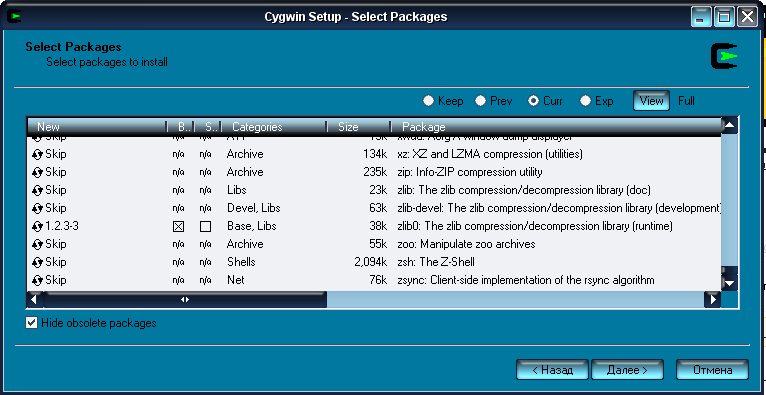Click the horizontal scrollbar thumb
Screen dimensions: 766x395
point(185,299)
